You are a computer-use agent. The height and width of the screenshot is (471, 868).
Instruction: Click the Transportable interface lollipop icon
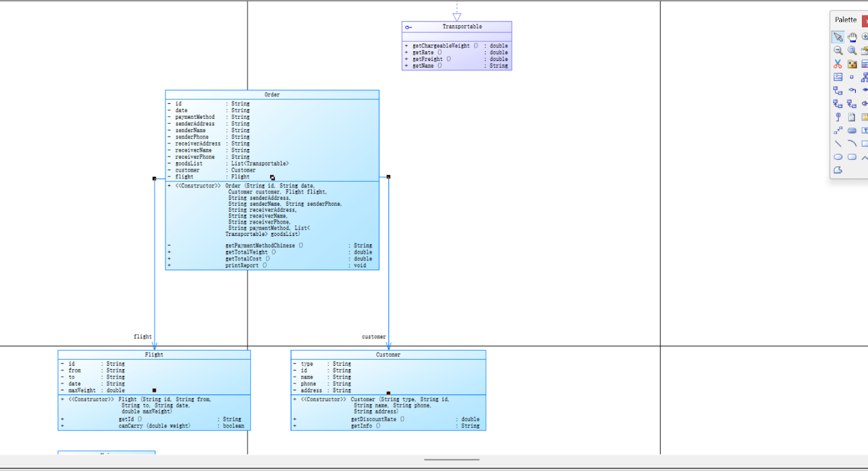coord(408,27)
